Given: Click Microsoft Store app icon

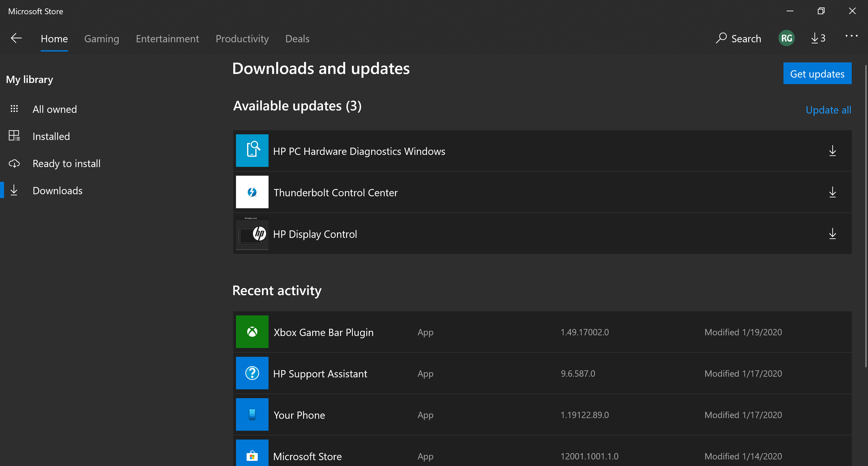Looking at the screenshot, I should pos(252,453).
